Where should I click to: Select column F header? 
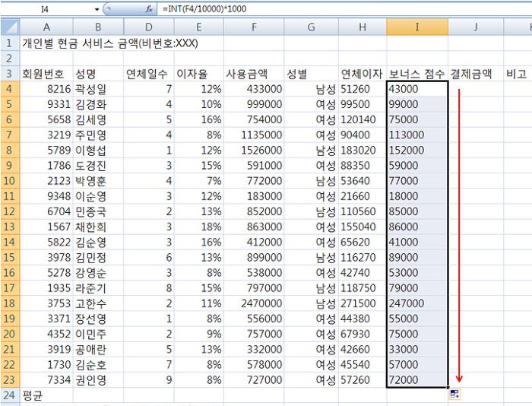[254, 27]
